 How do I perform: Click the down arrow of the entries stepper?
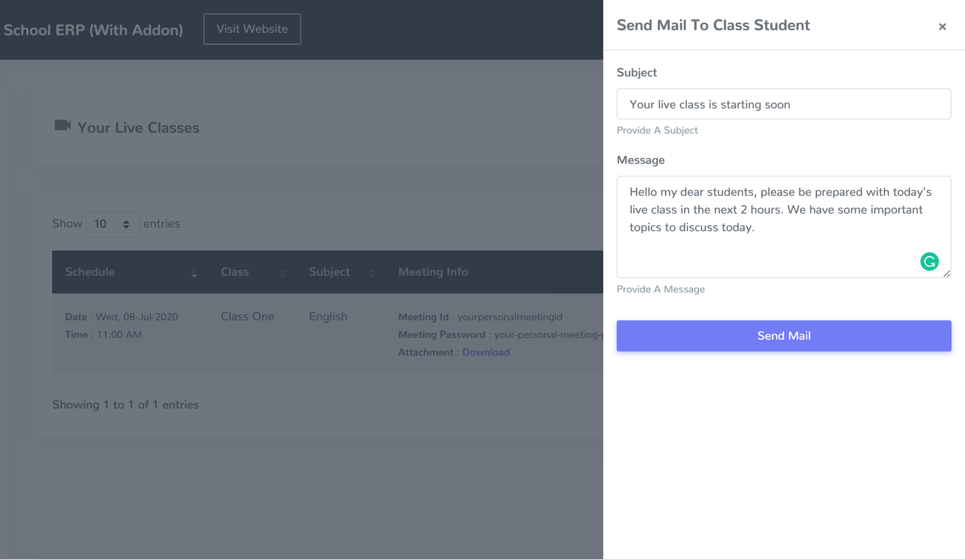click(x=127, y=227)
